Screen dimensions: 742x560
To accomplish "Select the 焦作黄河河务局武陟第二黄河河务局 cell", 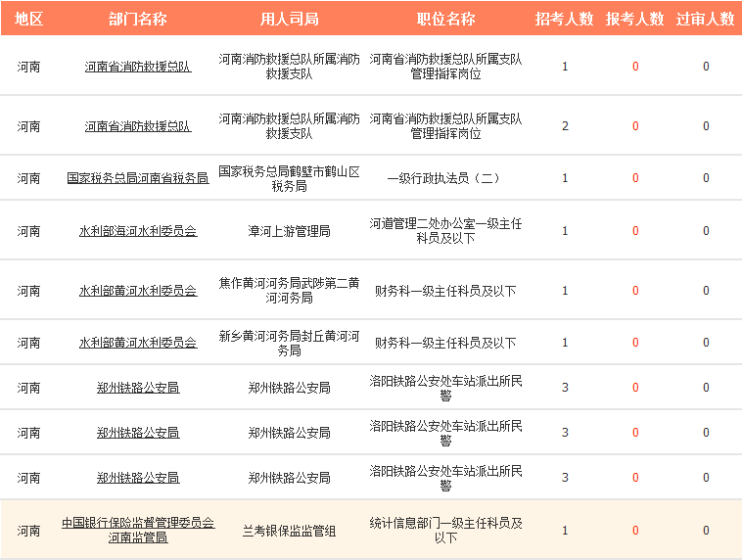I will [289, 291].
